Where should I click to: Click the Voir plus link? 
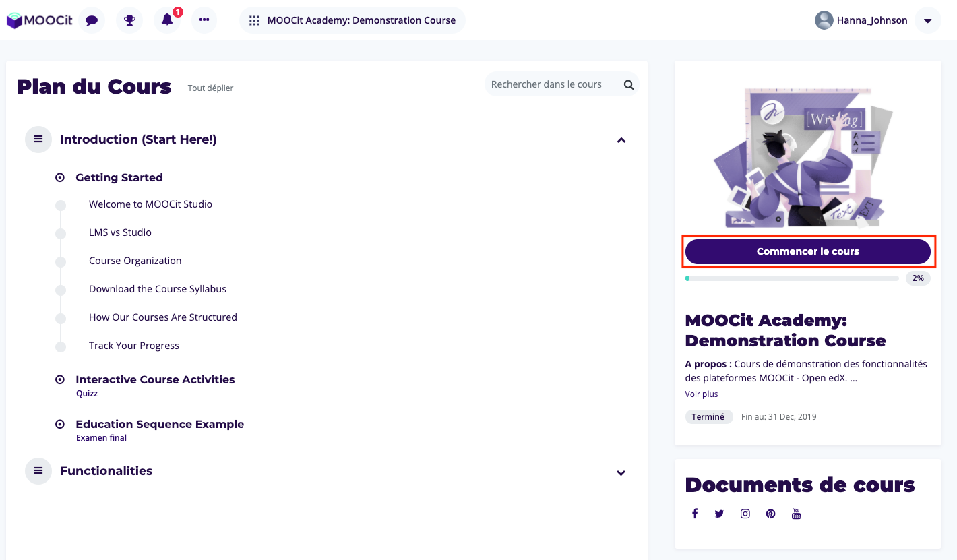[x=702, y=394]
